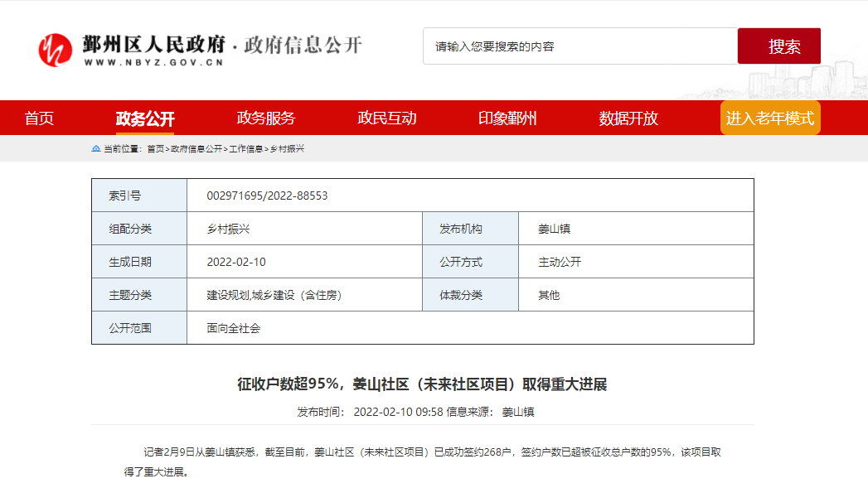868x483 pixels.
Task: Open the 数据开放 navigation item
Action: [x=628, y=118]
